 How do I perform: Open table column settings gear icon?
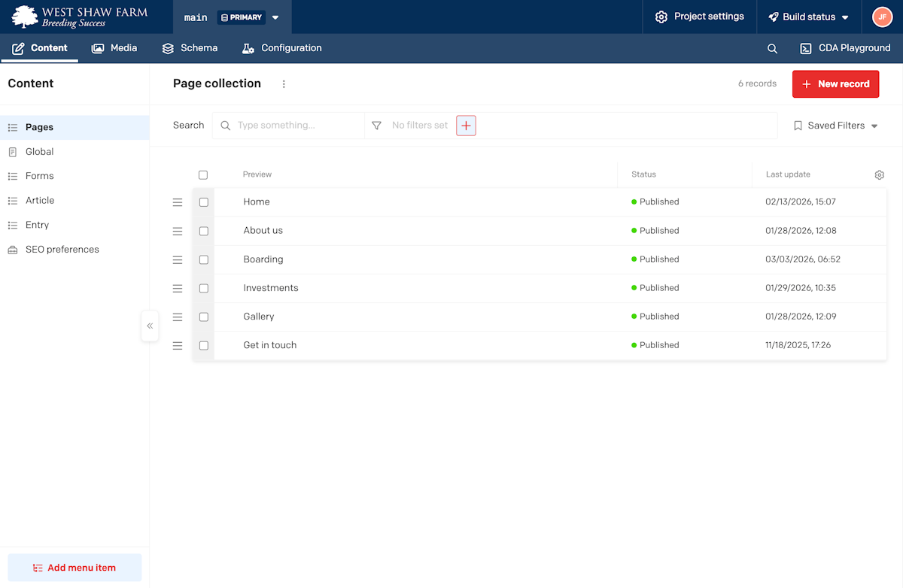879,174
